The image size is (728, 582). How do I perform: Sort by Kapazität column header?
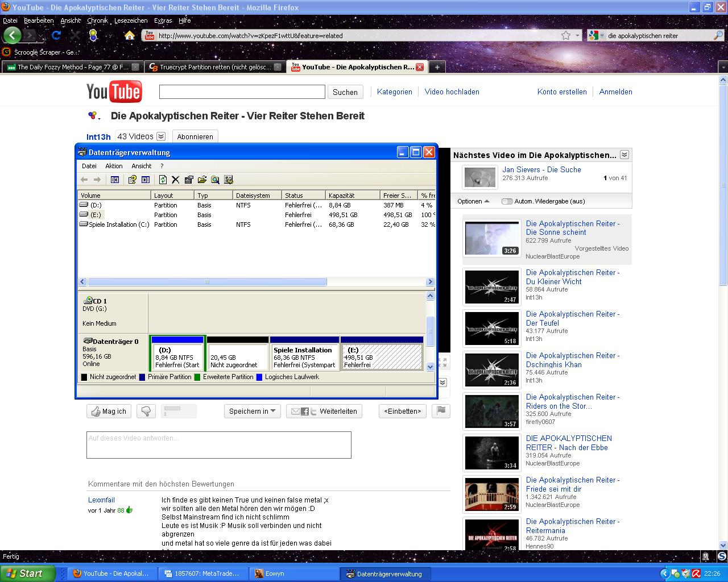(352, 195)
